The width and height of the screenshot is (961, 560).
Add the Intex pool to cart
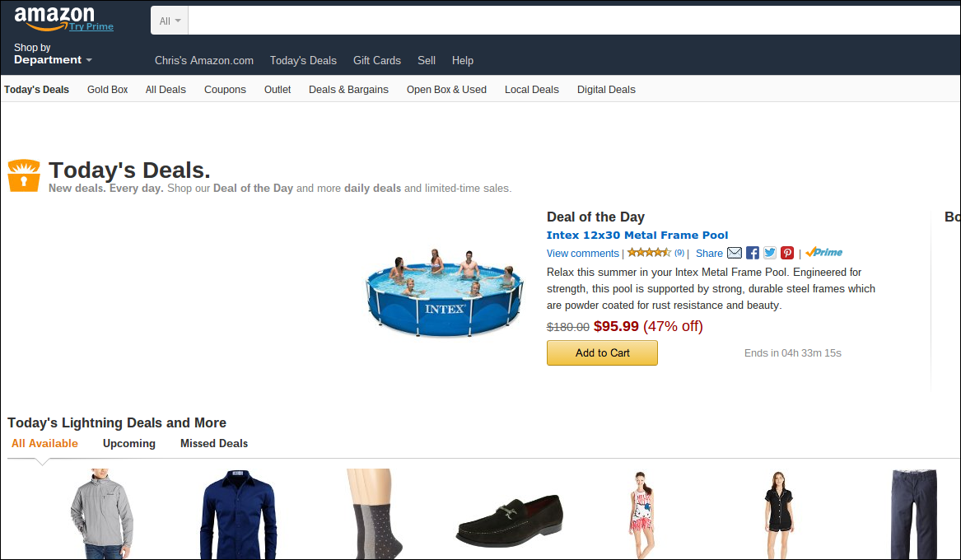tap(602, 352)
